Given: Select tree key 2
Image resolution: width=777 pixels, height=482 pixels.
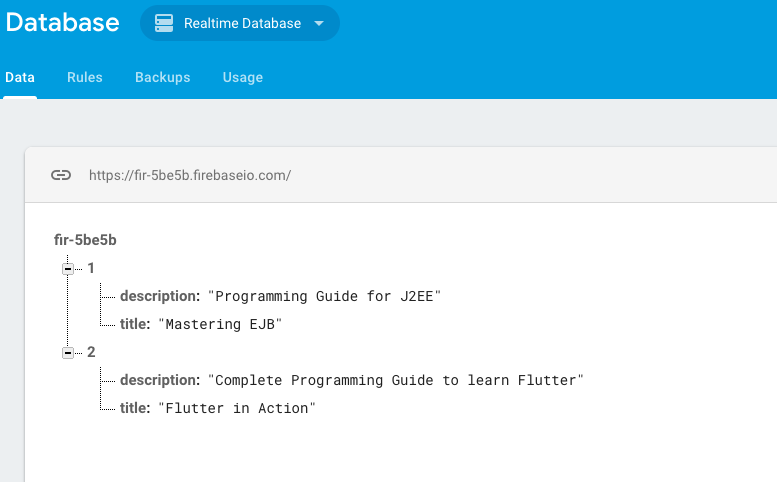Looking at the screenshot, I should pos(91,352).
